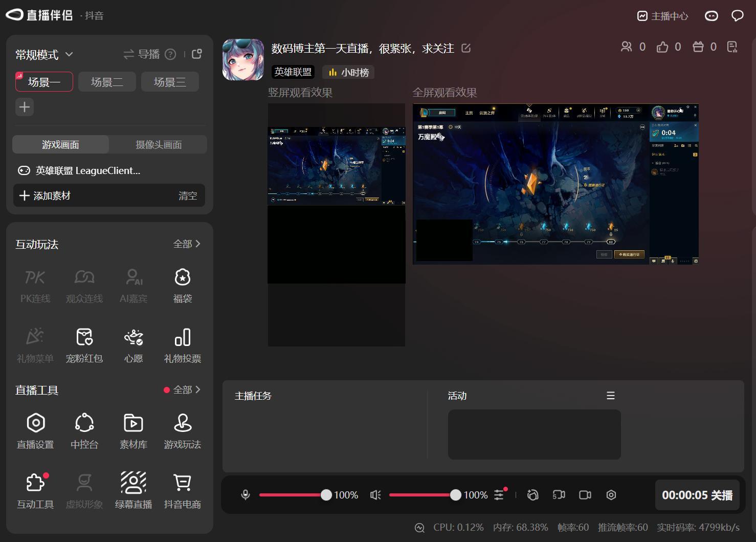The width and height of the screenshot is (756, 542).
Task: Mute the microphone
Action: point(246,495)
